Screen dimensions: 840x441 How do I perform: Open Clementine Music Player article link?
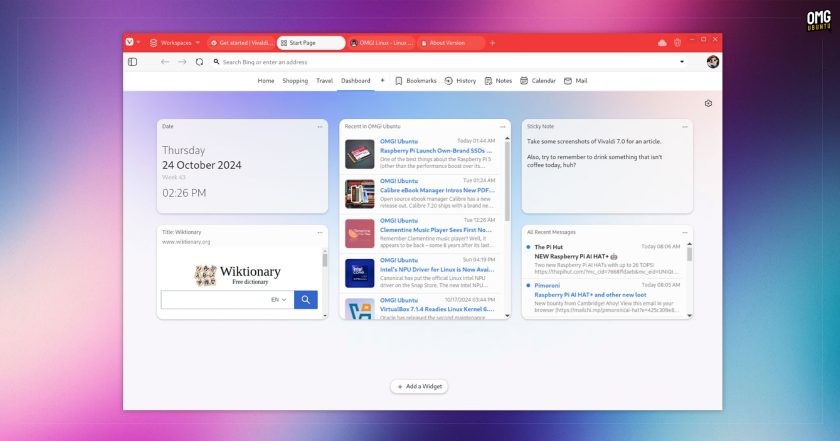tap(436, 230)
